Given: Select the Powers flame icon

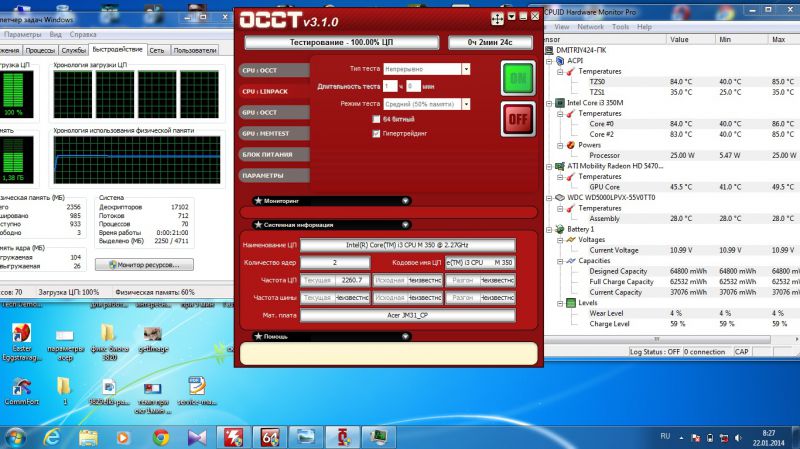Looking at the screenshot, I should 571,145.
